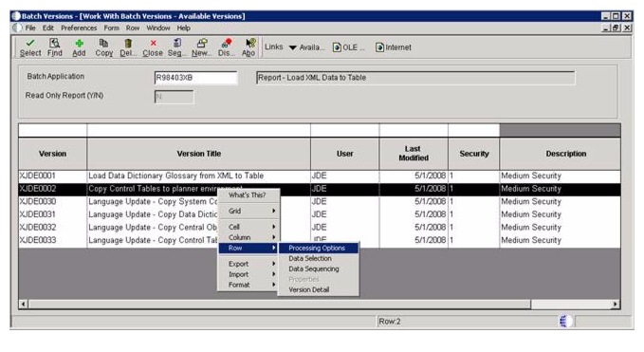
Task: Open the Internet link icon
Action: [379, 47]
